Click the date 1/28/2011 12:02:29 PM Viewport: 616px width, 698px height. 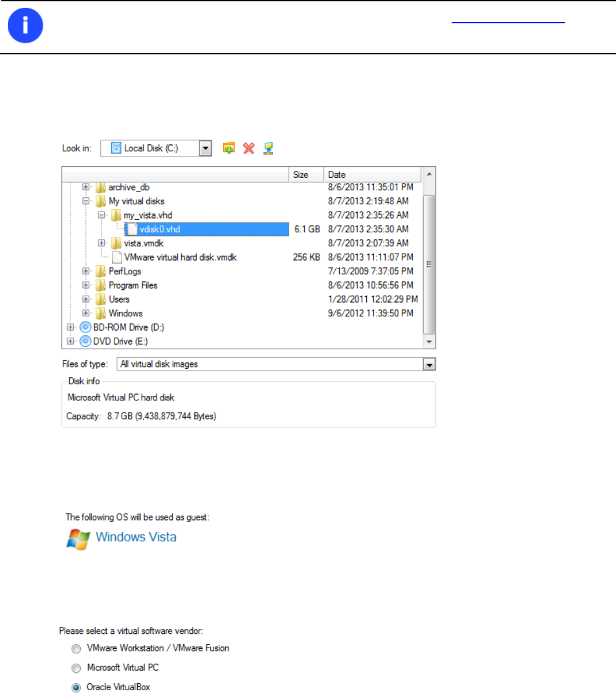coord(373,299)
